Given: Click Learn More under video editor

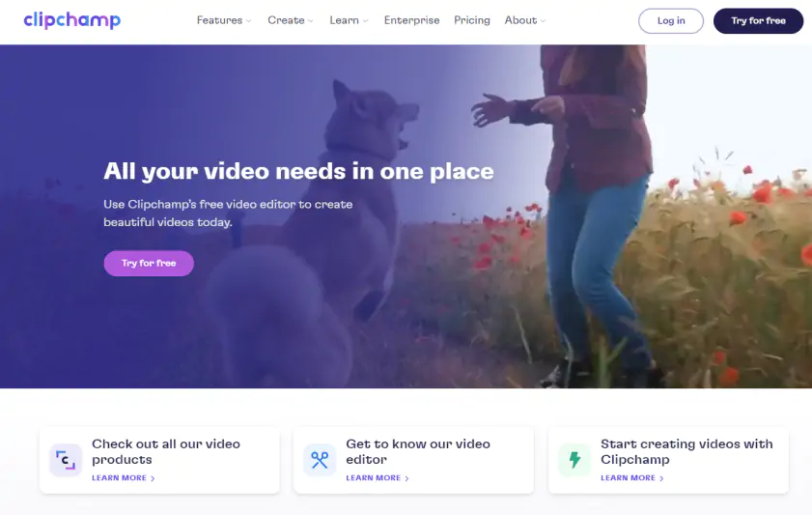Looking at the screenshot, I should tap(378, 477).
